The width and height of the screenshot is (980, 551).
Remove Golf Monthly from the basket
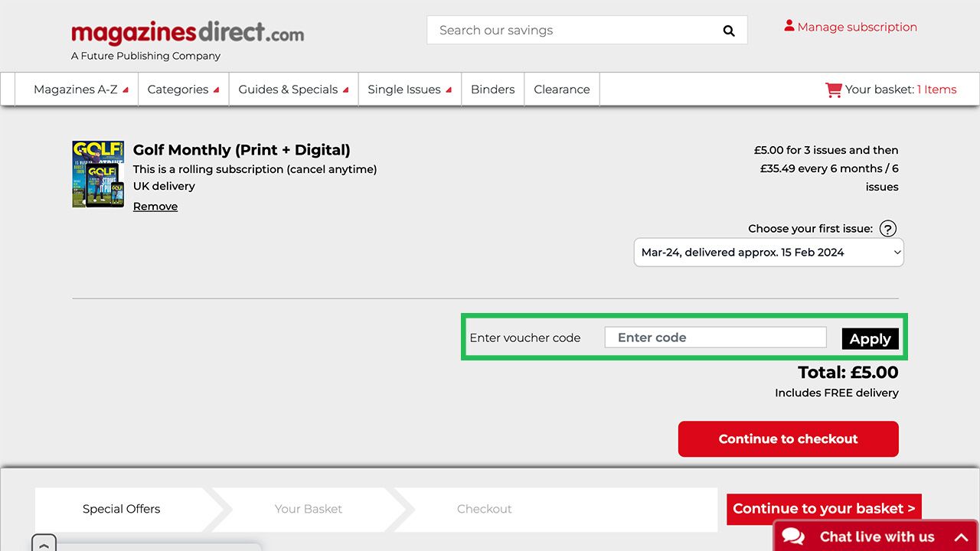pos(155,207)
